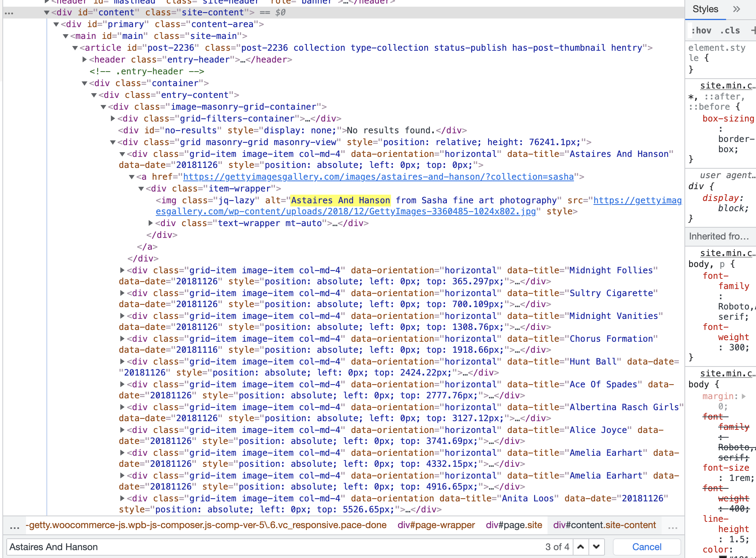
Task: Click the ellipsis next to div#content line
Action: [9, 13]
